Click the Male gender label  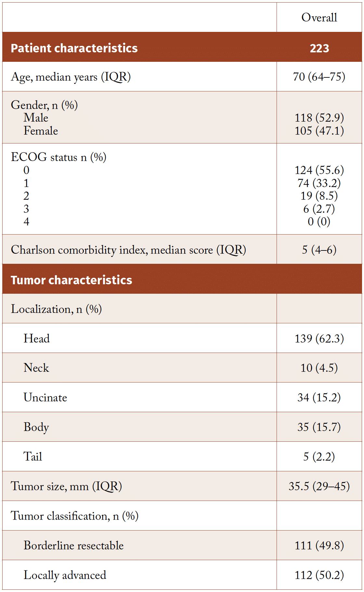[36, 118]
